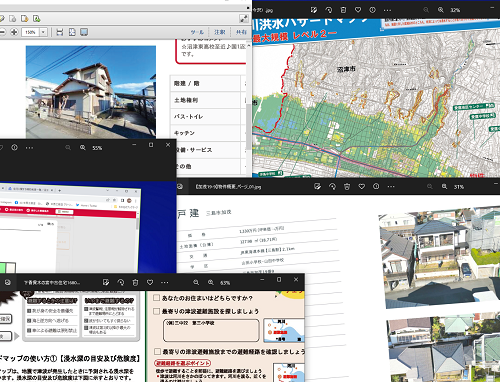Zoom out in the 32% Photos window
The height and width of the screenshot is (382, 500).
click(x=426, y=10)
